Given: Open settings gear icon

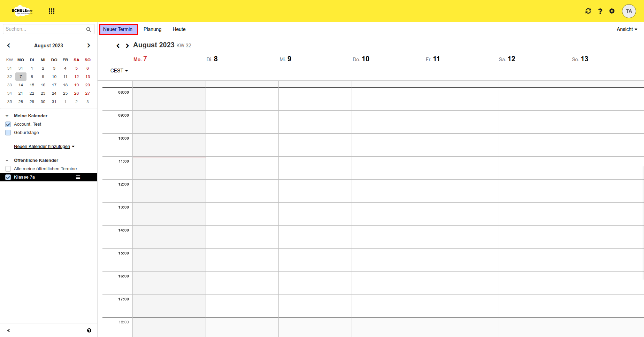Looking at the screenshot, I should [612, 11].
